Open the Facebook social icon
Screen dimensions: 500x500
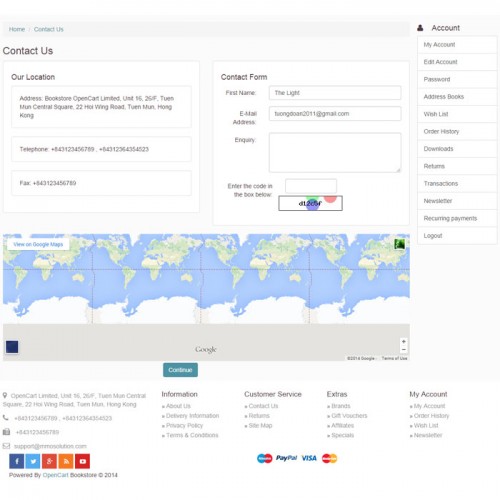coord(17,461)
